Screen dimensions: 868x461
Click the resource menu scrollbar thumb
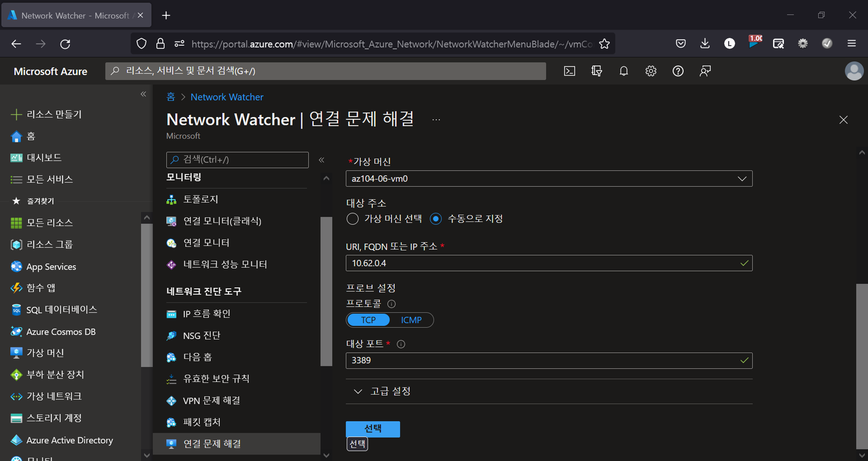click(326, 291)
